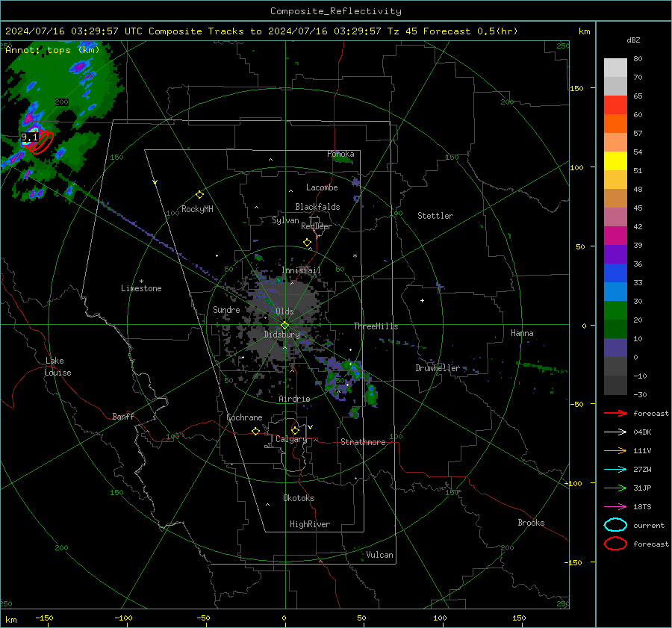Click the Lacombe town label
Screen dimensions: 672x628
coord(322,187)
